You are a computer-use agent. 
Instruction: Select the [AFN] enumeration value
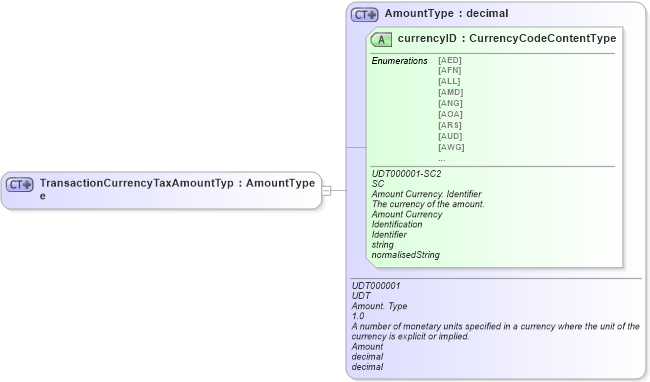click(450, 70)
